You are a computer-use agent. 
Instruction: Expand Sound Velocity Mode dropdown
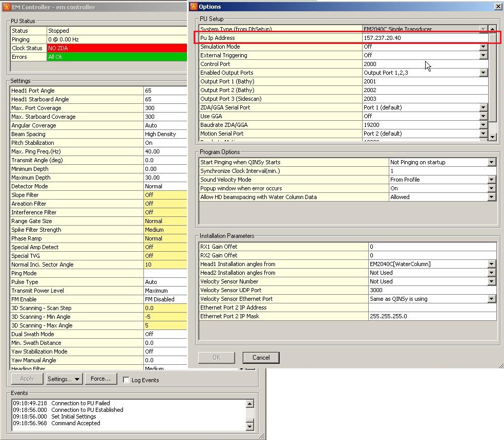[491, 180]
